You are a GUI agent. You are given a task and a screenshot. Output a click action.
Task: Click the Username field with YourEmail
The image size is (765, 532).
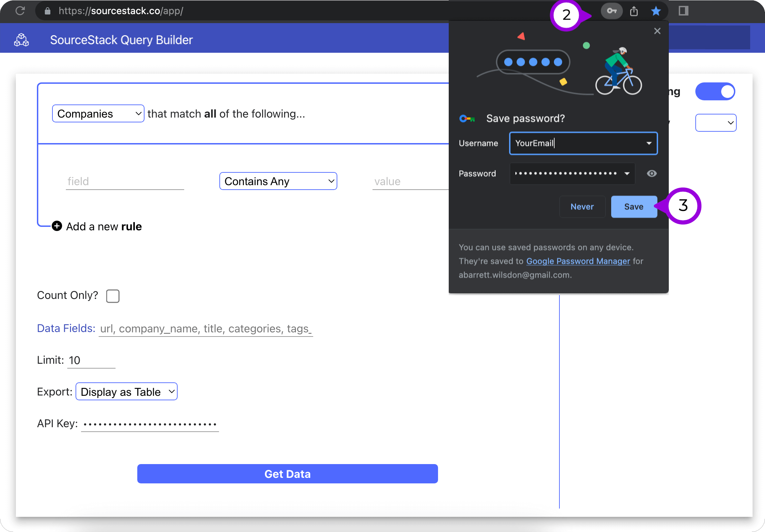583,143
